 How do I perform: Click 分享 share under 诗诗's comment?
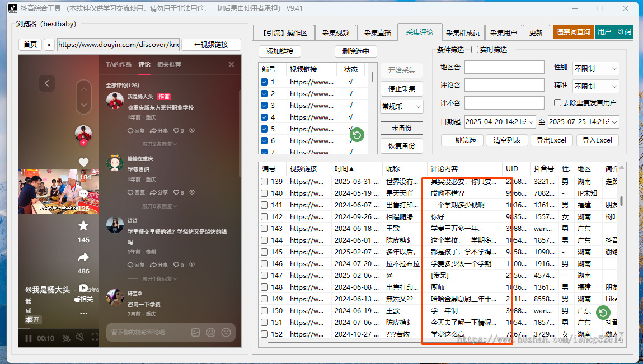pos(159,265)
